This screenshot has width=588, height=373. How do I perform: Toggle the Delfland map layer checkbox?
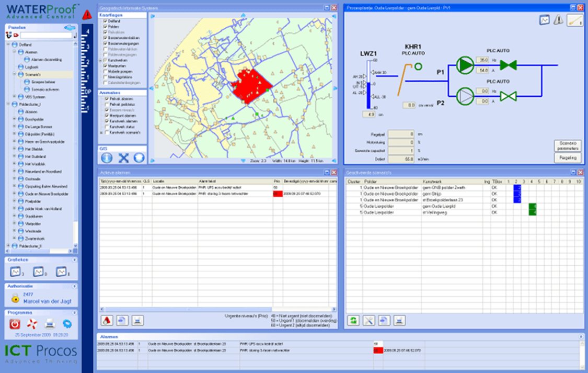point(106,21)
